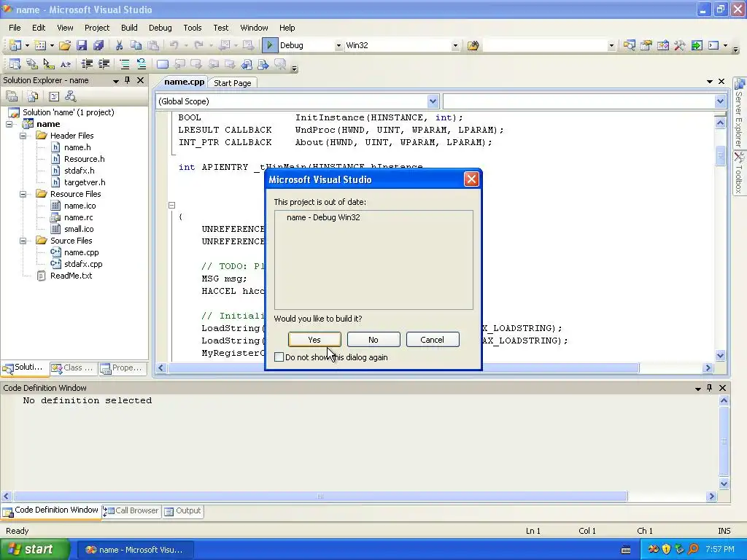This screenshot has width=747, height=560.
Task: Click the Cut scissors icon
Action: pyautogui.click(x=119, y=45)
